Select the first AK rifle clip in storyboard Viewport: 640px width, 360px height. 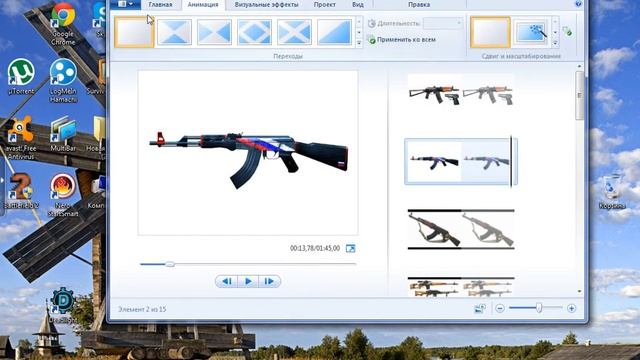461,95
